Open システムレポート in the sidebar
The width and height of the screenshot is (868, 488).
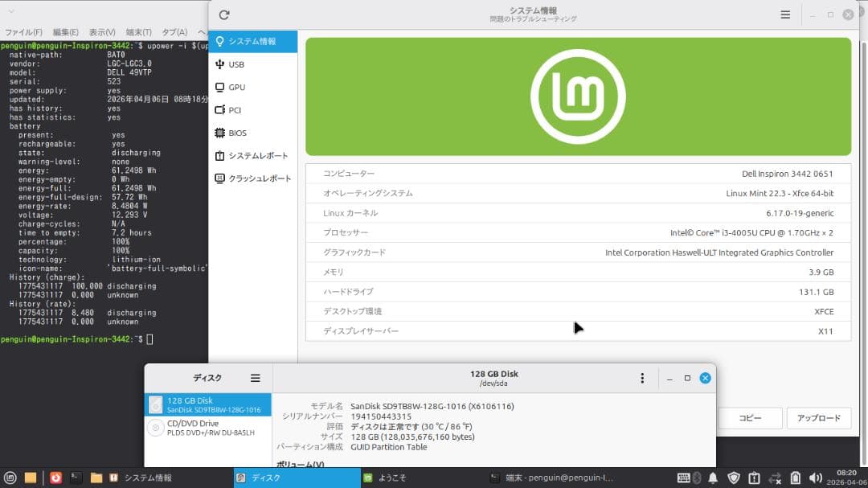(x=253, y=156)
